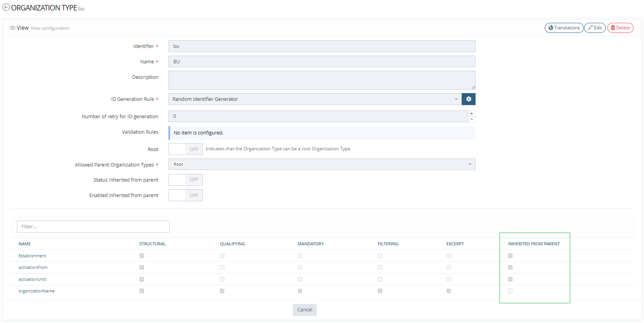This screenshot has height=323, width=644.
Task: Open the activationFrom attribute link
Action: (x=33, y=267)
